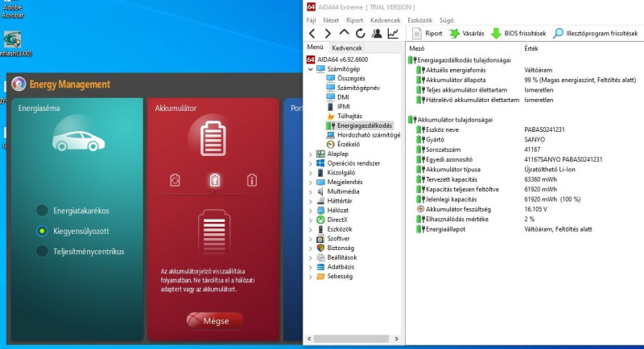Expand the DirectX node
644x349 pixels.
(311, 220)
